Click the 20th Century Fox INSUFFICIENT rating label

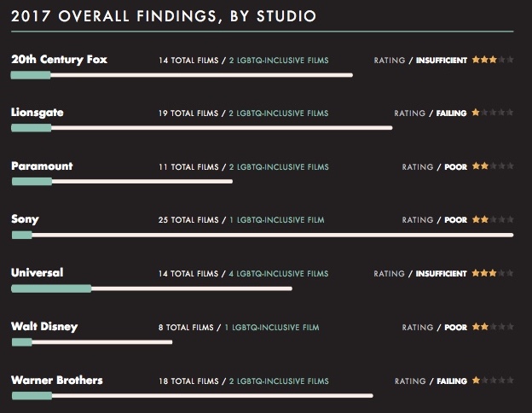(x=442, y=61)
